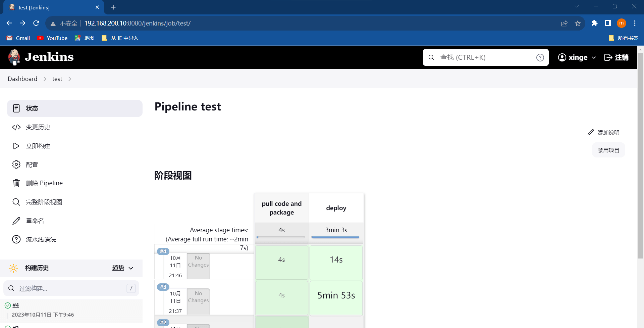The image size is (644, 328).
Task: Select 立即构建 in the sidebar
Action: (x=75, y=146)
